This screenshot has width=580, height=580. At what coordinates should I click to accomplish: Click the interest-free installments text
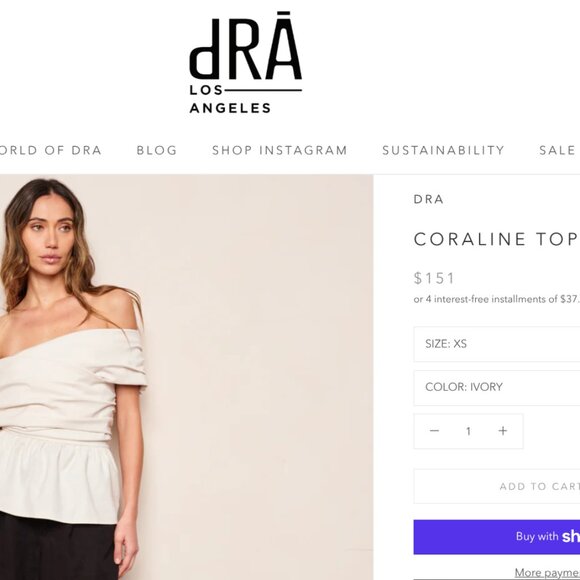click(497, 299)
